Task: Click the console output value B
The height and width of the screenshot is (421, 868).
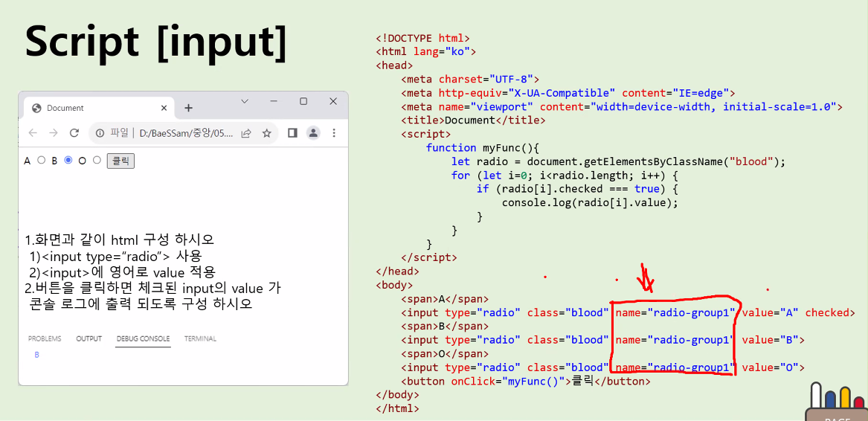Action: pyautogui.click(x=37, y=355)
